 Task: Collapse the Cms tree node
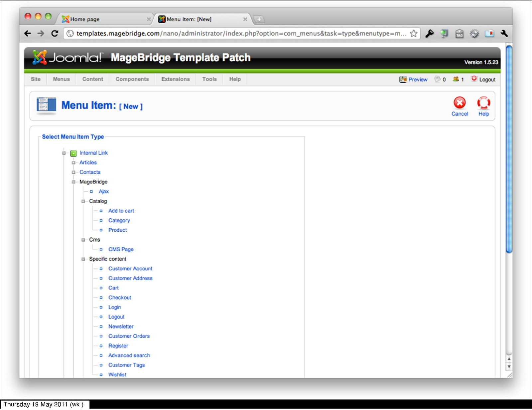(83, 240)
